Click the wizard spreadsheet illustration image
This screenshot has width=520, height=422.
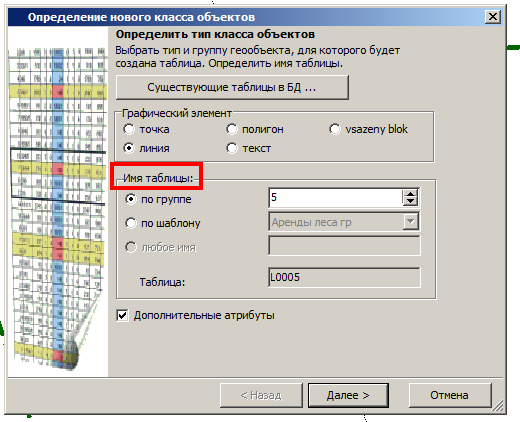(x=58, y=207)
